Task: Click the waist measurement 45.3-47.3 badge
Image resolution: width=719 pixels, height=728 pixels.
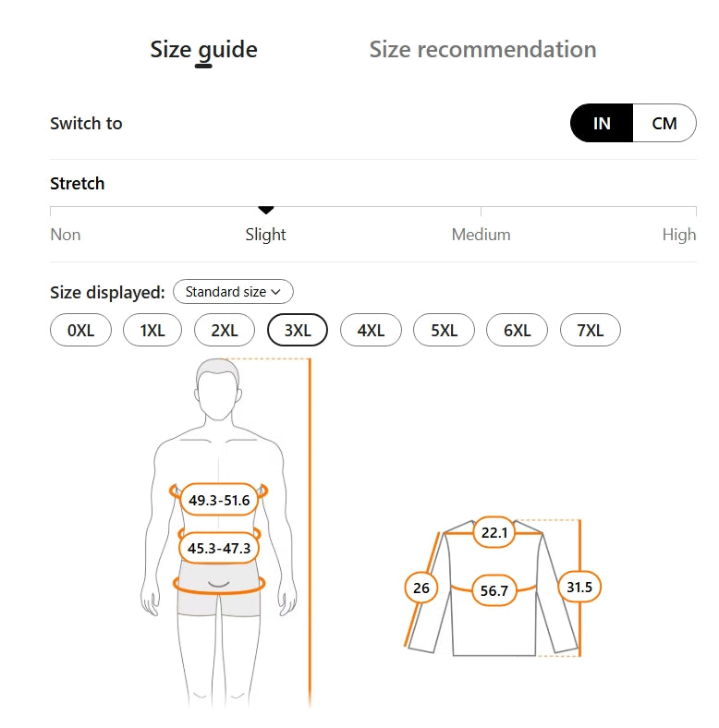Action: (219, 548)
